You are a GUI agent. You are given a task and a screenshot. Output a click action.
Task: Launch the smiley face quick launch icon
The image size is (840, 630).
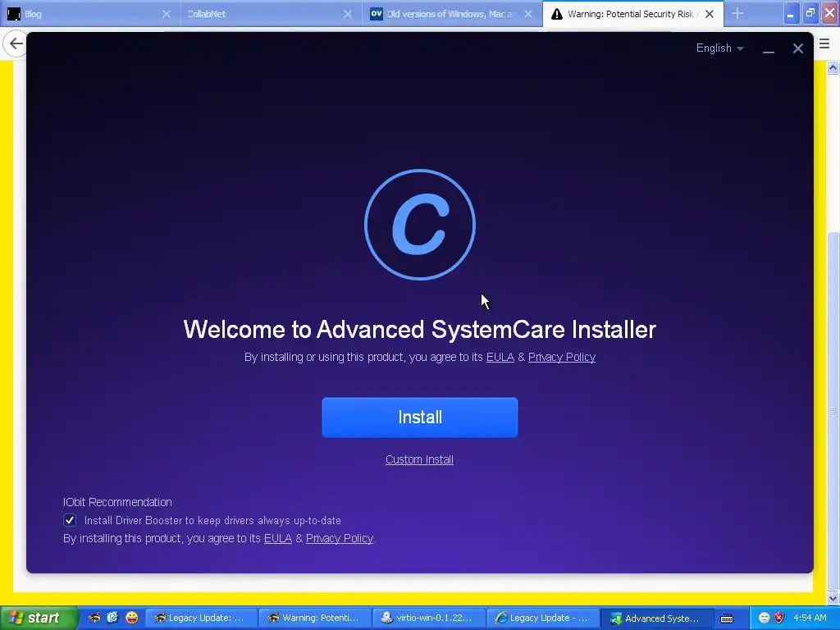pos(131,618)
